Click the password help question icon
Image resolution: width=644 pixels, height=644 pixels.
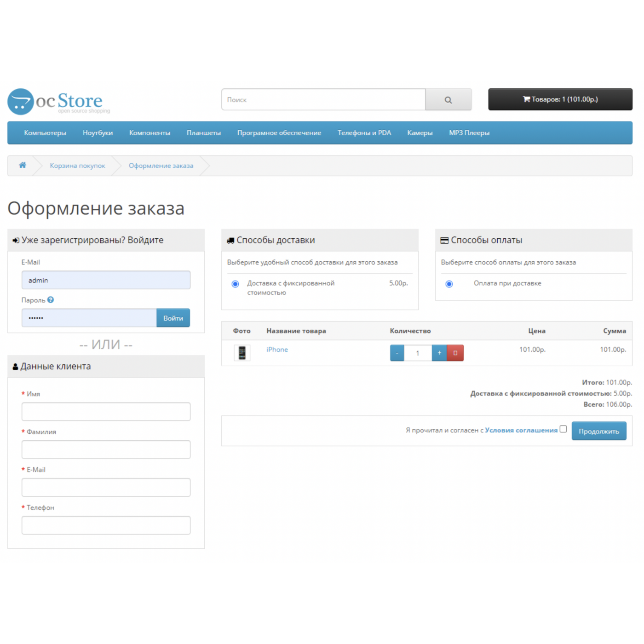[51, 300]
